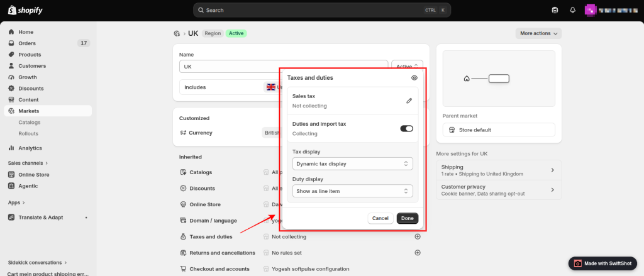The image size is (644, 276).
Task: Click the Growth gauge icon
Action: [11, 77]
